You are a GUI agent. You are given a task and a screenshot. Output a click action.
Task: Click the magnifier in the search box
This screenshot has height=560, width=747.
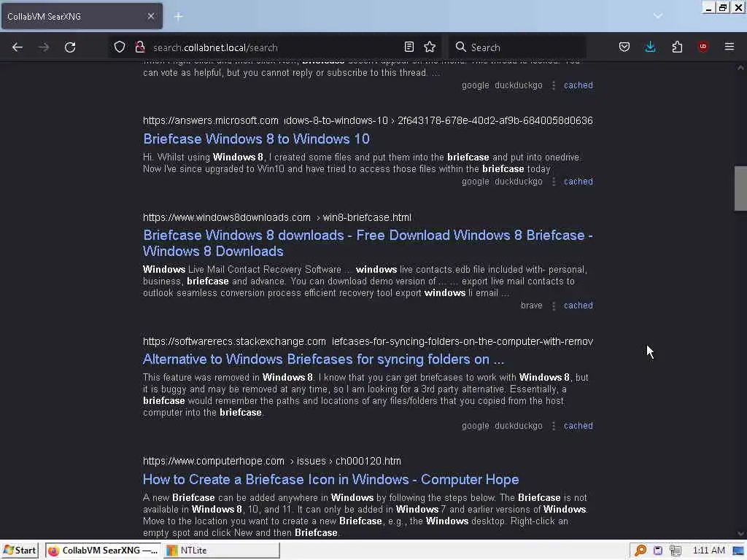pyautogui.click(x=460, y=47)
